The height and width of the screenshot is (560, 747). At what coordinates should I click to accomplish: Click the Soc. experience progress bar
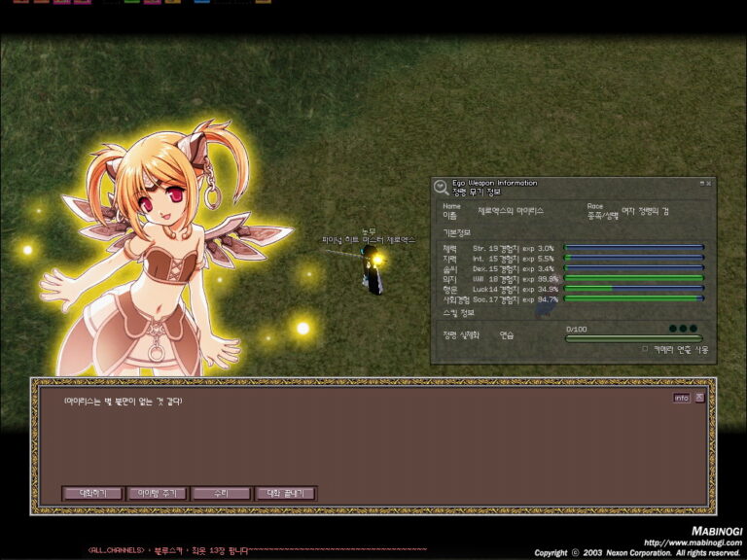pos(633,298)
